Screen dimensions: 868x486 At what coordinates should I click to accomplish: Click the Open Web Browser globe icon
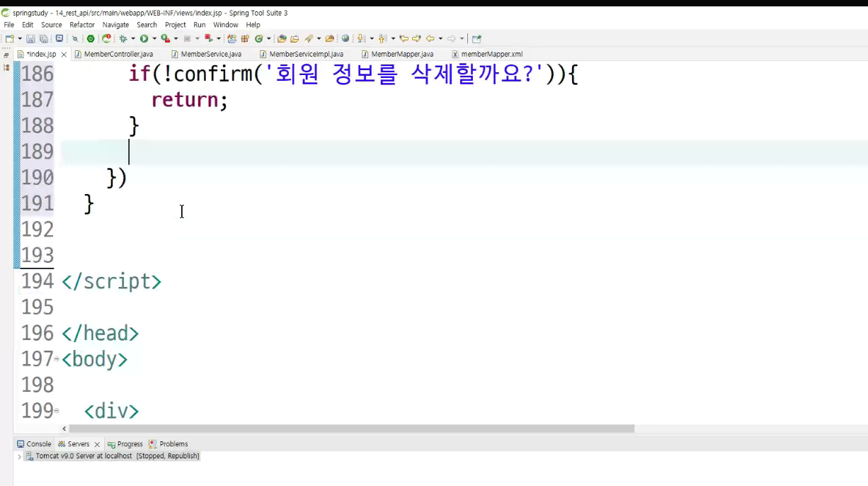[345, 39]
